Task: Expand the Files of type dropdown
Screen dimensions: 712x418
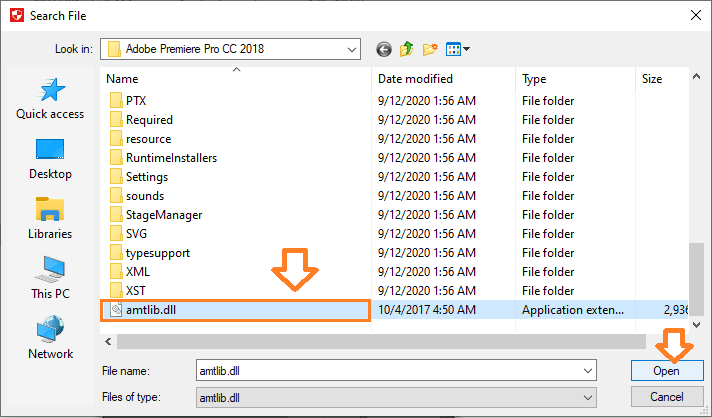Action: coord(588,396)
